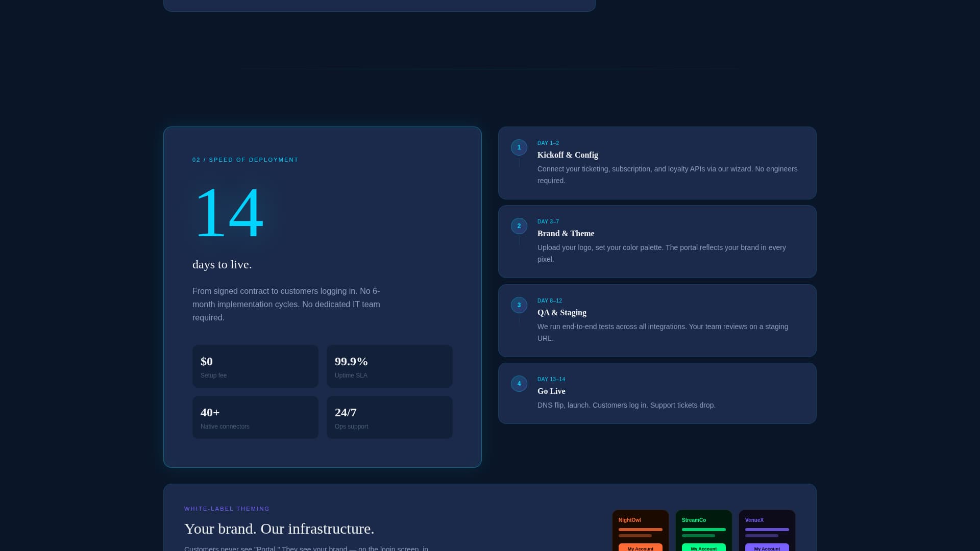The height and width of the screenshot is (551, 980).
Task: Click the step 1 numbered badge
Action: pos(519,147)
